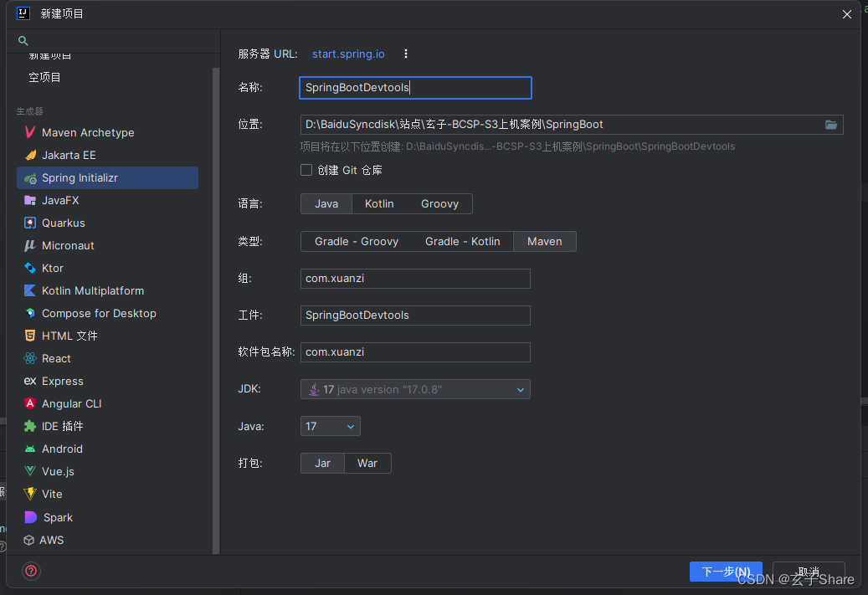868x595 pixels.
Task: Click the Maven Archetype generator icon
Action: click(x=30, y=132)
